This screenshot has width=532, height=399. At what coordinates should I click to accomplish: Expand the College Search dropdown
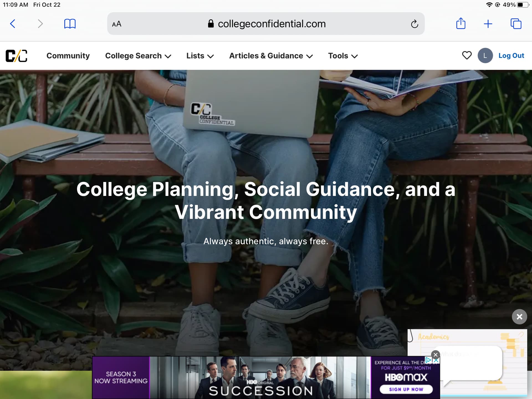[138, 56]
